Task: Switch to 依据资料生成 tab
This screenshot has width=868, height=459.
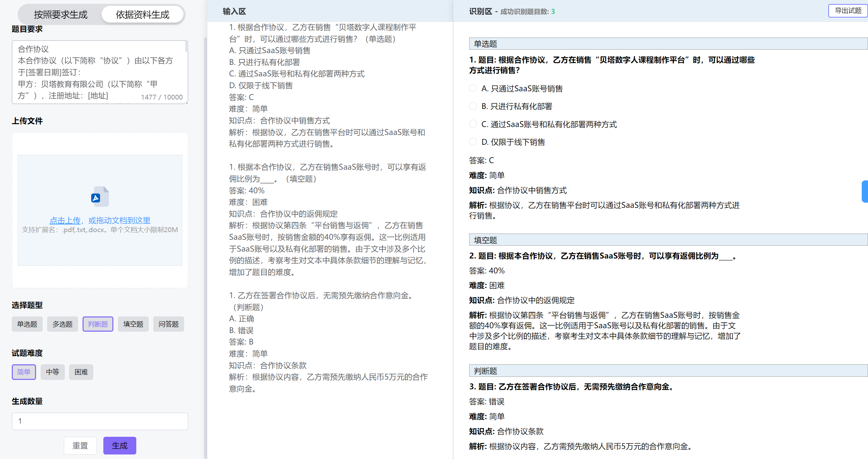Action: (142, 15)
